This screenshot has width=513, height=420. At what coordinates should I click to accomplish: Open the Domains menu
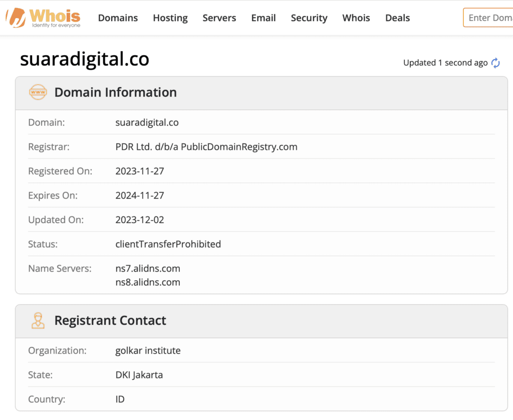click(118, 18)
